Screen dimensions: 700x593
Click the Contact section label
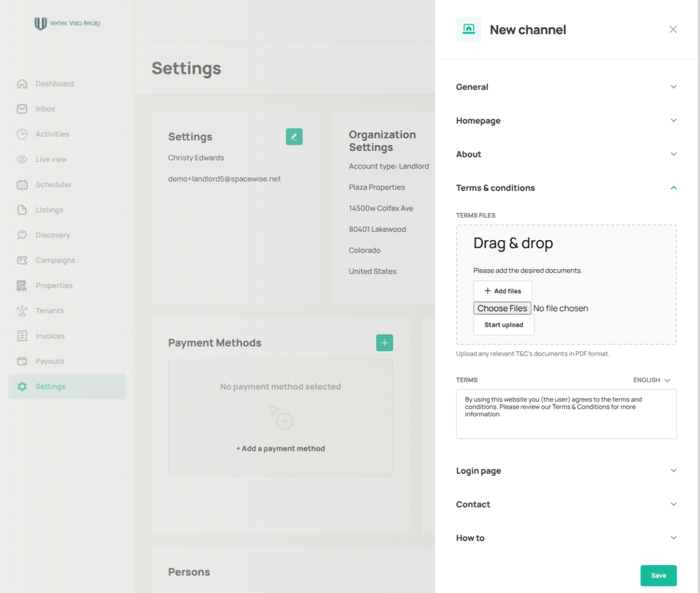473,504
